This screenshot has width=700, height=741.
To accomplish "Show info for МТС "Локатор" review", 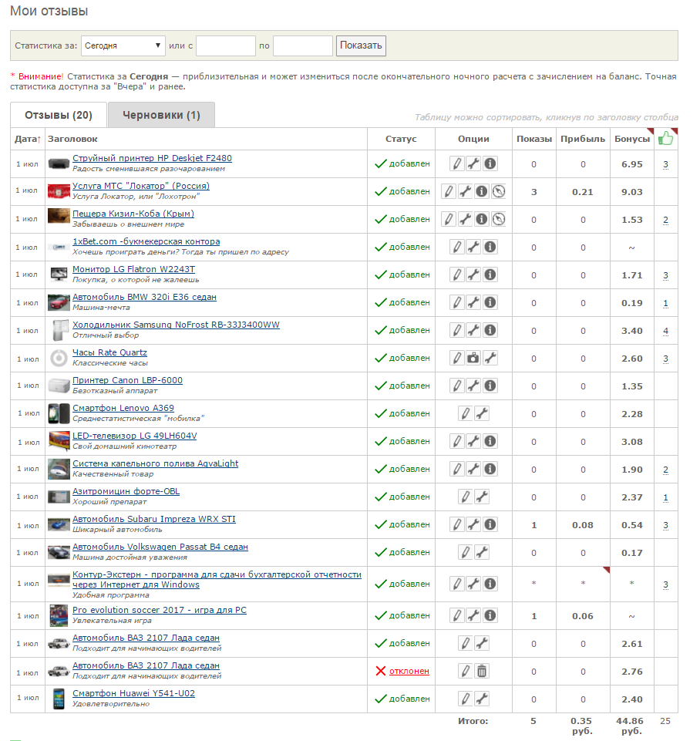I will coord(482,191).
